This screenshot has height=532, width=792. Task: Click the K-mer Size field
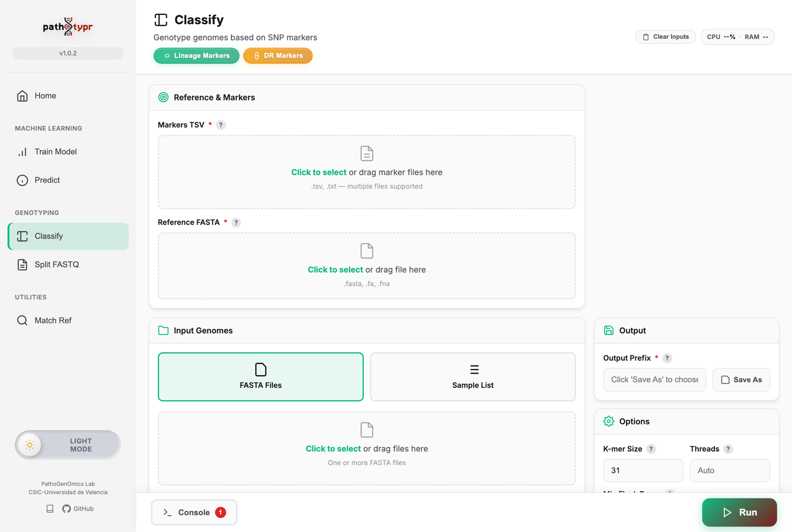(643, 470)
